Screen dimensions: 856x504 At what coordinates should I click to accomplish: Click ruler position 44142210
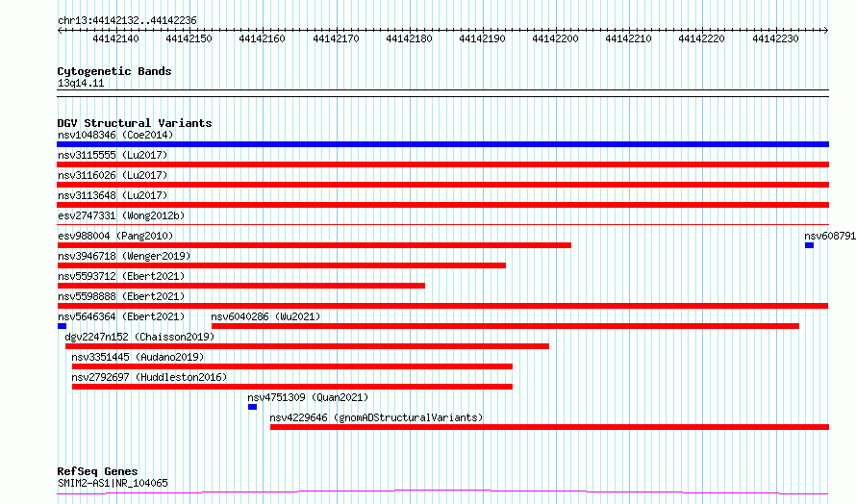(x=628, y=38)
